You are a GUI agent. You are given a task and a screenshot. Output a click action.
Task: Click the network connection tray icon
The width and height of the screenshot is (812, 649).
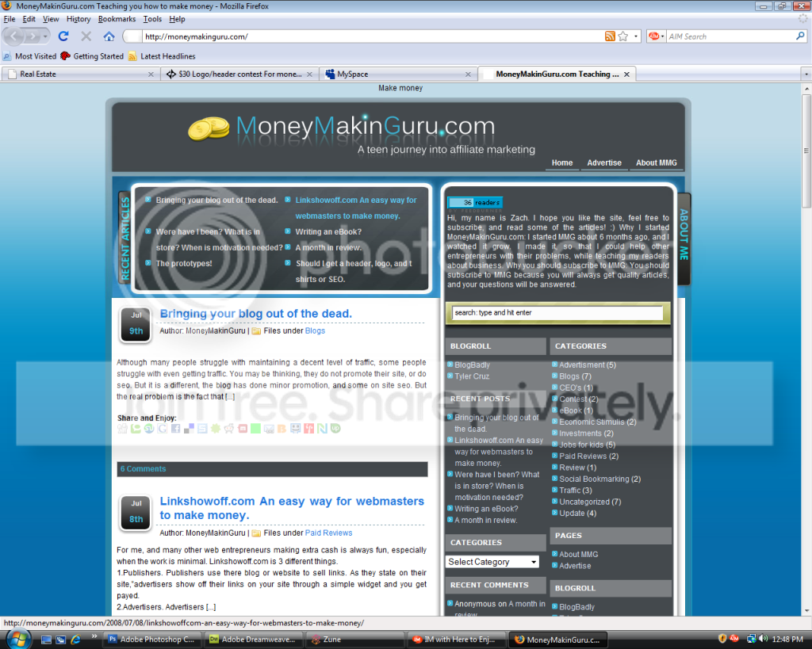click(751, 639)
